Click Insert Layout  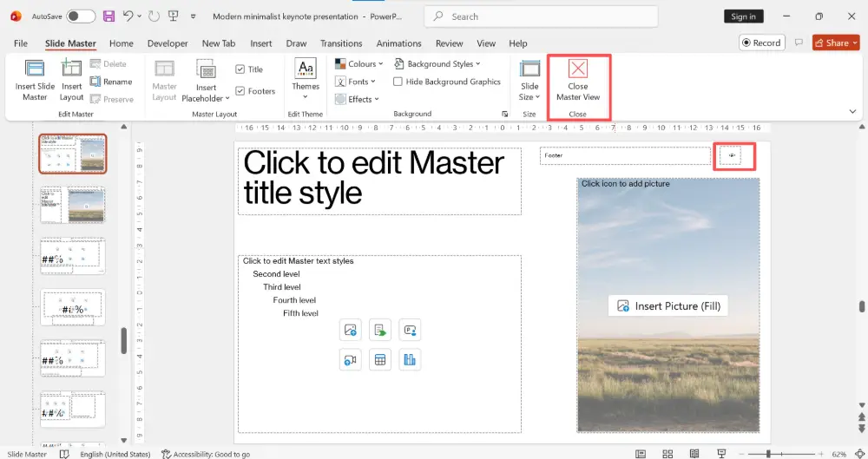click(71, 81)
